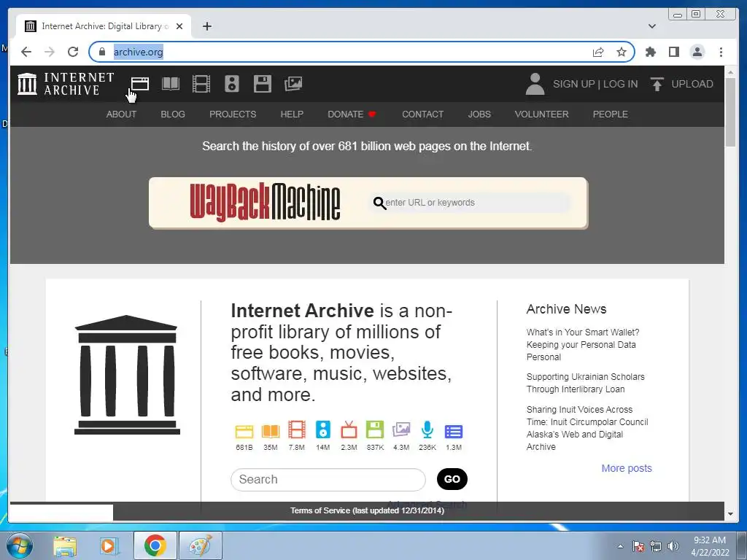The image size is (747, 560).
Task: Open the JOBS menu item
Action: point(479,114)
